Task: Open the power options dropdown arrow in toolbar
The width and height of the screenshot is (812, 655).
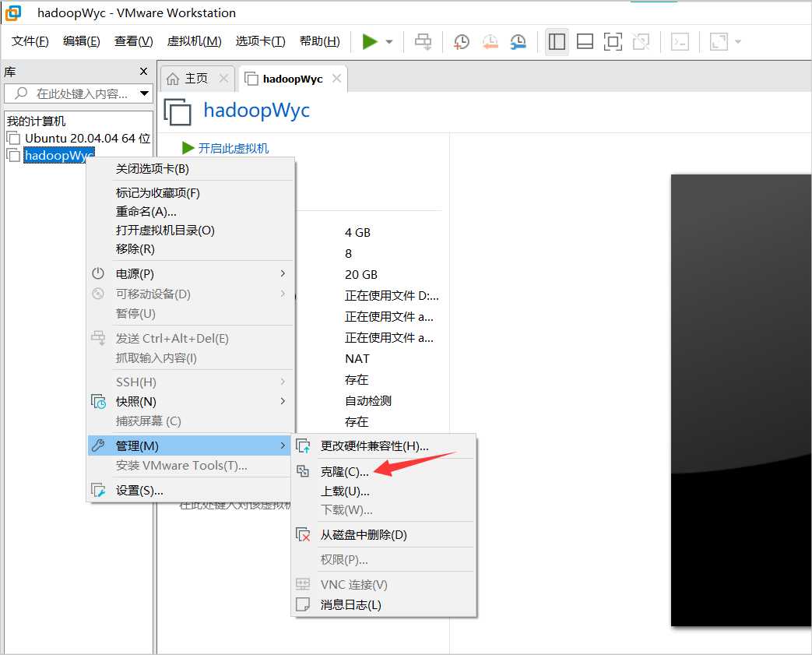Action: (389, 42)
